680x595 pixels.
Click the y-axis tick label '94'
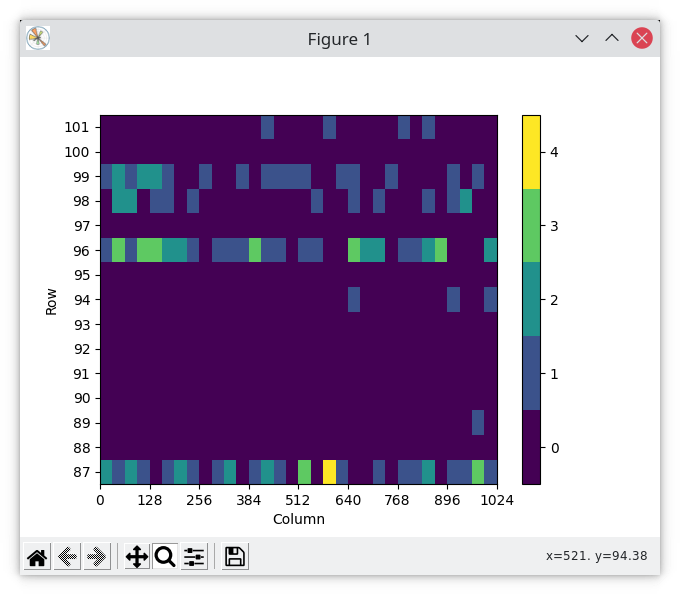[x=81, y=300]
